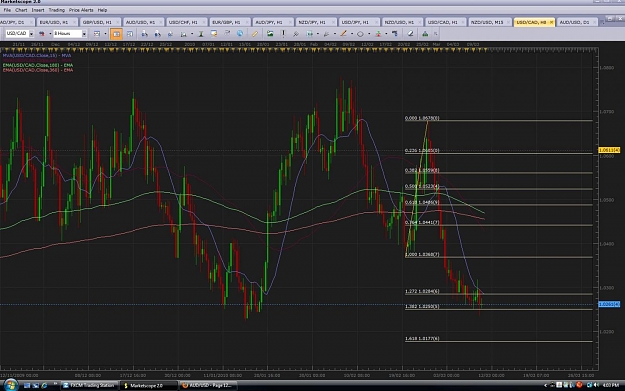Expand the 8 Hours timeframe dropdown
The width and height of the screenshot is (625, 391).
pos(84,34)
